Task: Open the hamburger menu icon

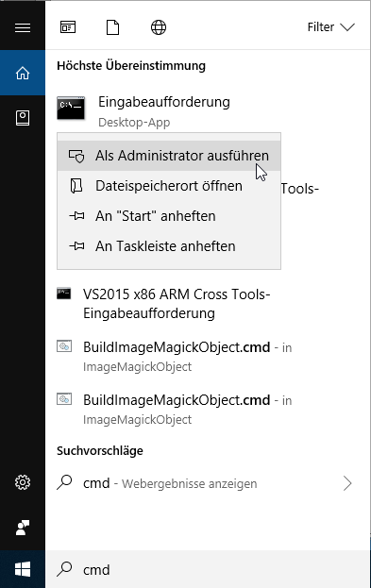Action: pos(23,27)
